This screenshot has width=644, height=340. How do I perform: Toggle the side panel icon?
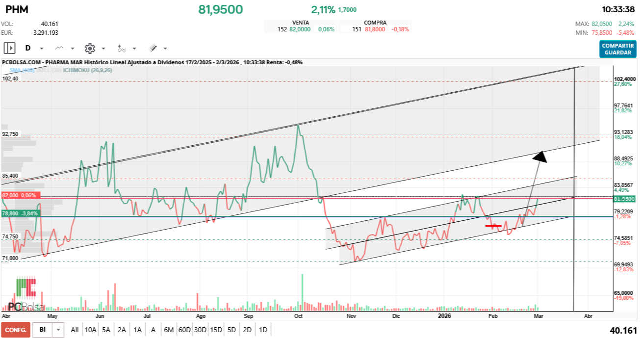(9, 48)
